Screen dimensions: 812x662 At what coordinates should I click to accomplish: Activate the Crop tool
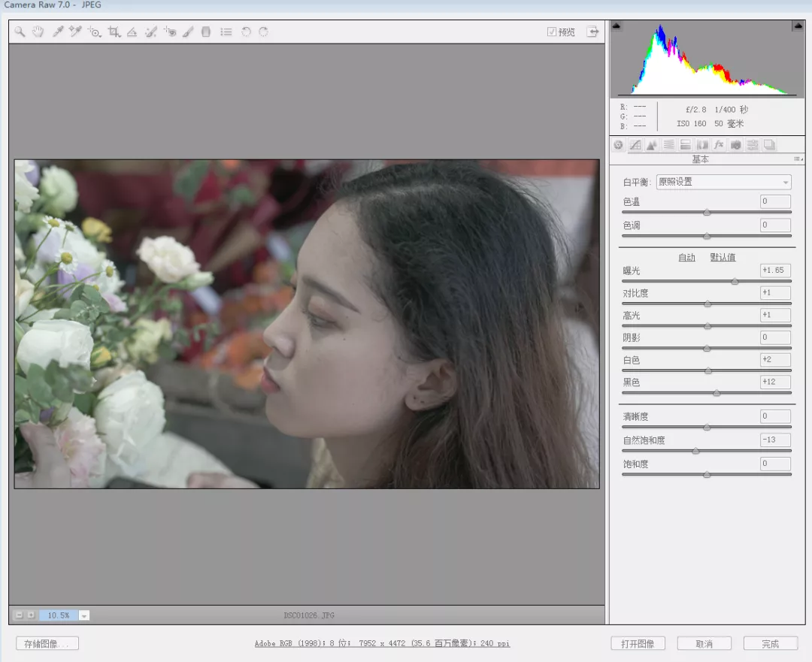click(114, 32)
